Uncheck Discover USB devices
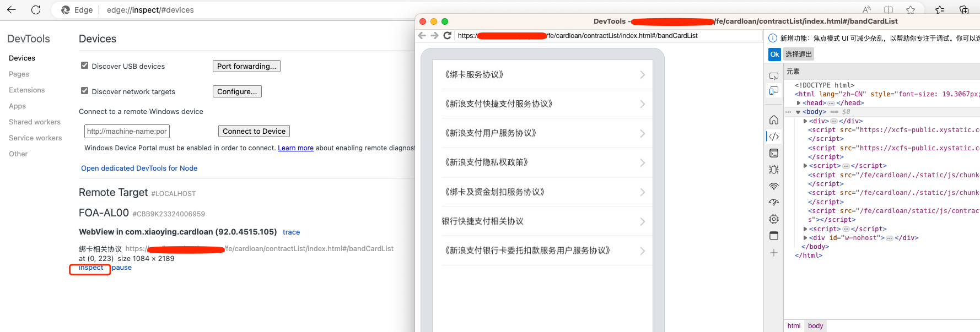Viewport: 980px width, 332px height. coord(85,66)
